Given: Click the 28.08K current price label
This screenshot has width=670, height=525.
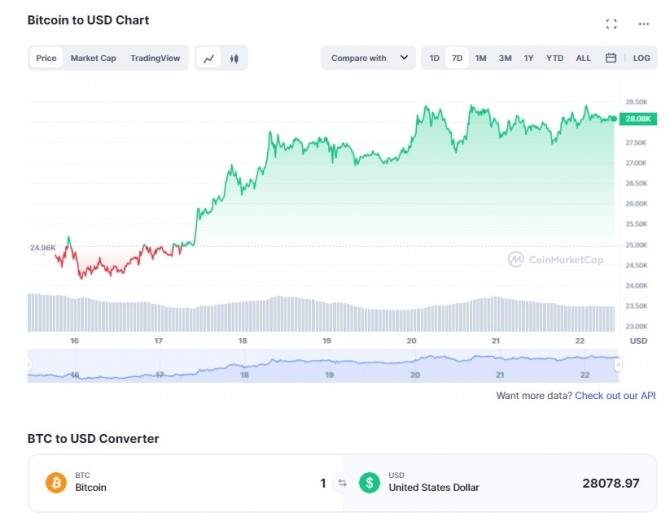Looking at the screenshot, I should pyautogui.click(x=638, y=119).
